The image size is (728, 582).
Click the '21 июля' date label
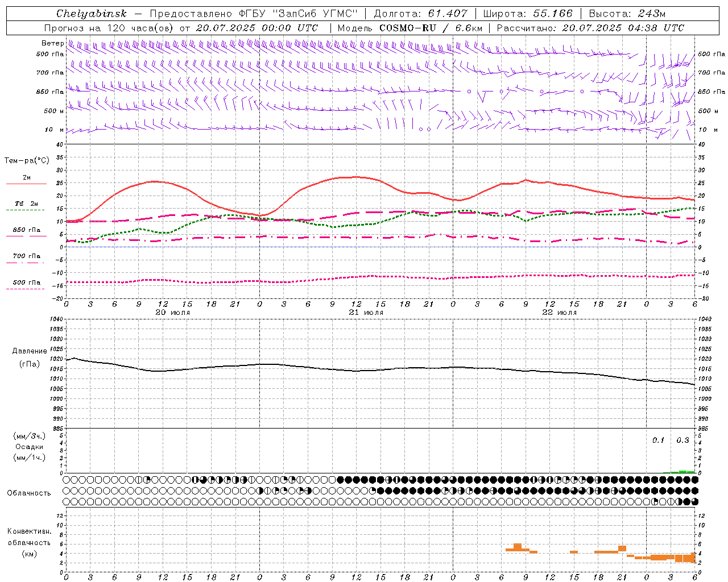click(x=366, y=313)
